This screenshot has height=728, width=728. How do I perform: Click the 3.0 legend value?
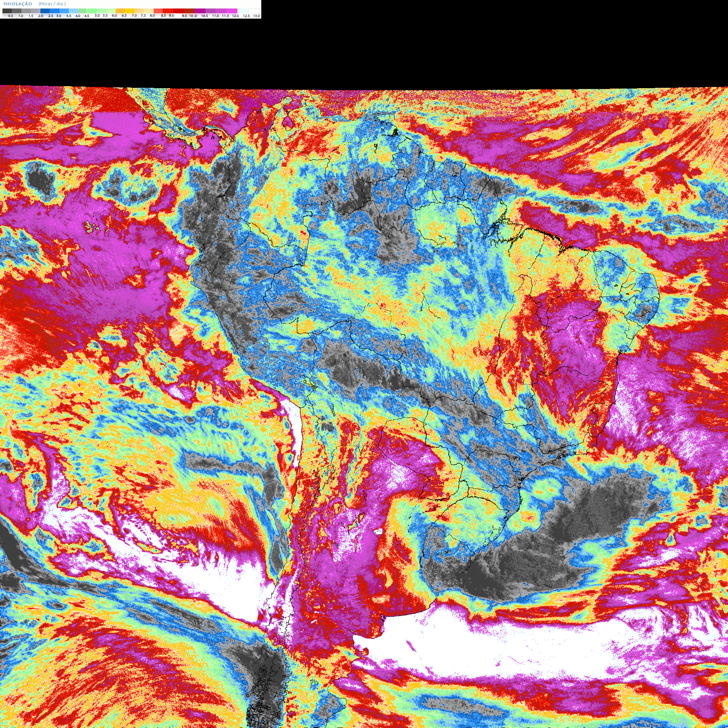[x=59, y=16]
